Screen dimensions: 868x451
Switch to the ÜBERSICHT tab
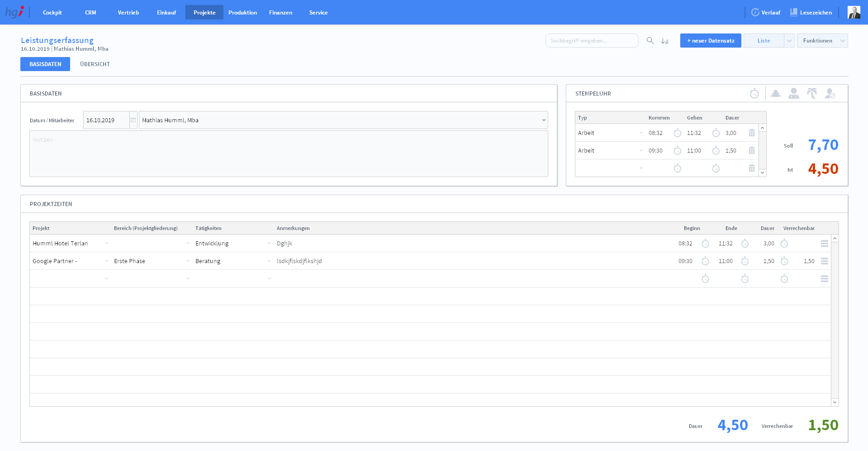tap(95, 64)
